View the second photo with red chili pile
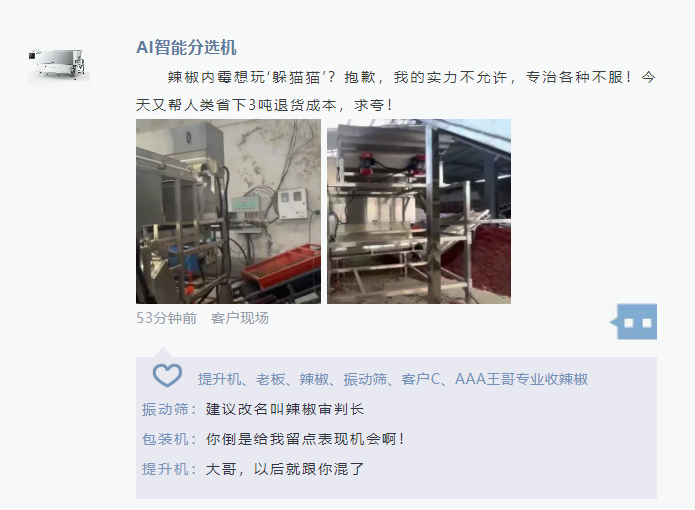This screenshot has width=695, height=510. pyautogui.click(x=419, y=211)
